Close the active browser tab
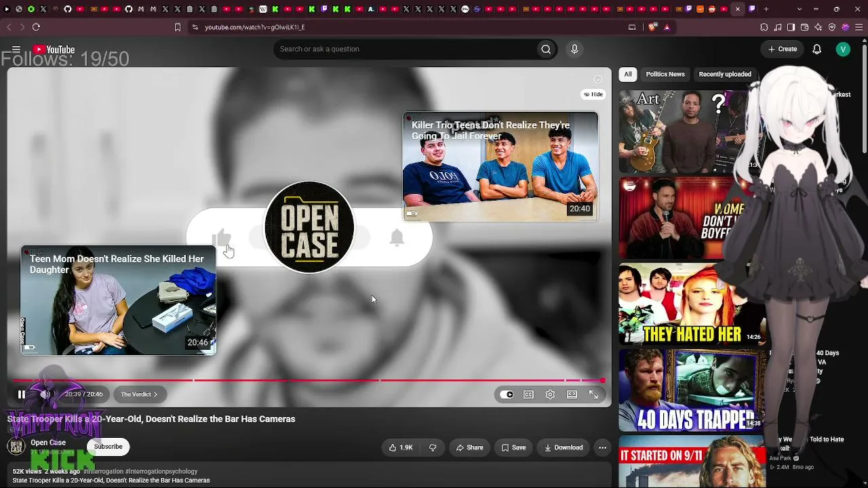This screenshot has height=488, width=868. point(738,9)
